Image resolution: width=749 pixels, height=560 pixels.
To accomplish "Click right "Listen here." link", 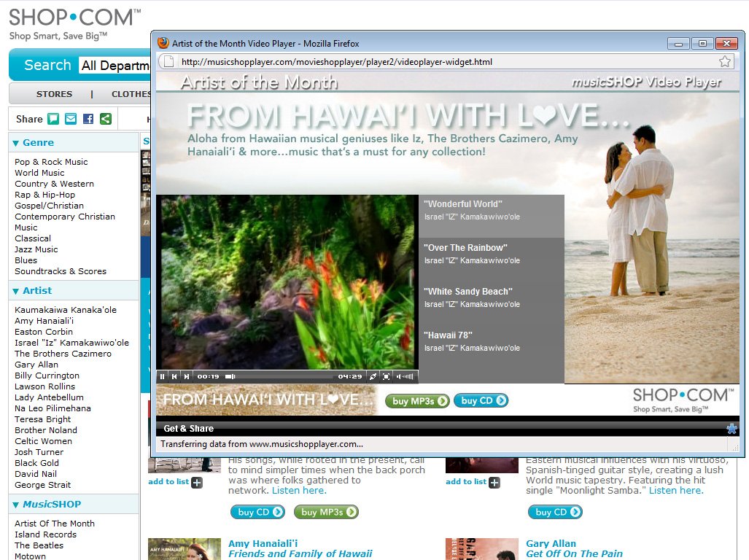I will point(676,490).
